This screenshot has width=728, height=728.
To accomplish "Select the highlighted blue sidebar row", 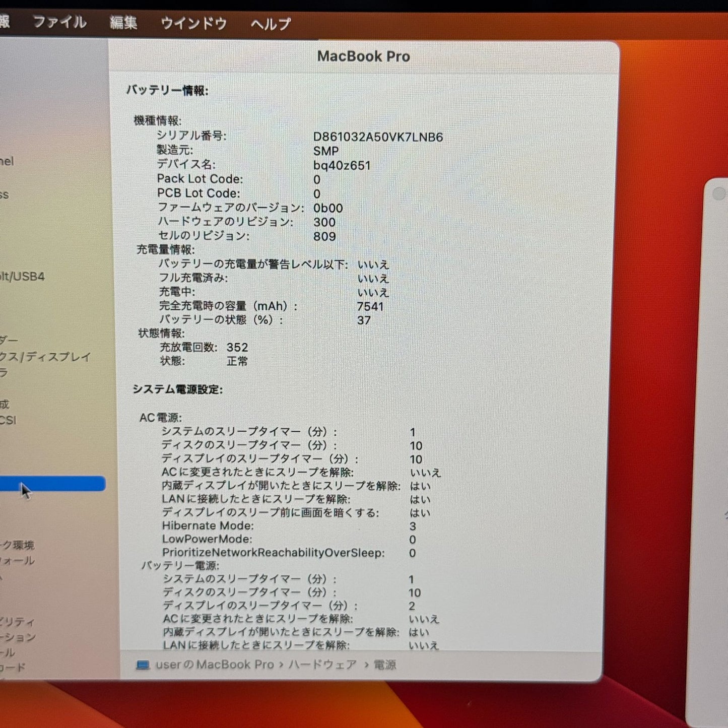I will (52, 484).
